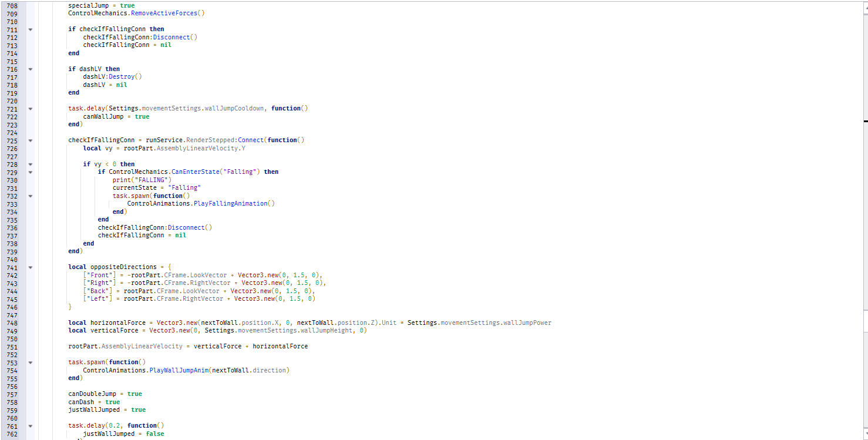Click 'dashLV = nil' on line 718
Viewport: 868px width, 440px height.
point(105,85)
